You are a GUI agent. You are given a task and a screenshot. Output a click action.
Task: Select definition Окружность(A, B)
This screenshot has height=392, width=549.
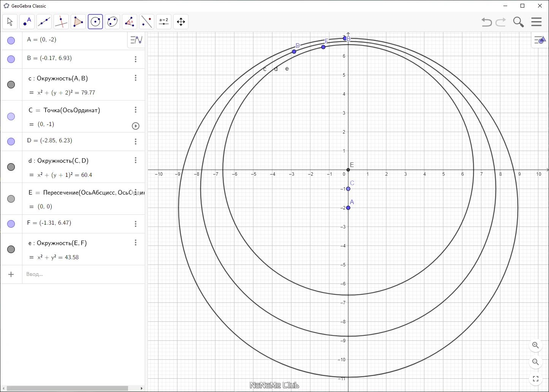62,79
